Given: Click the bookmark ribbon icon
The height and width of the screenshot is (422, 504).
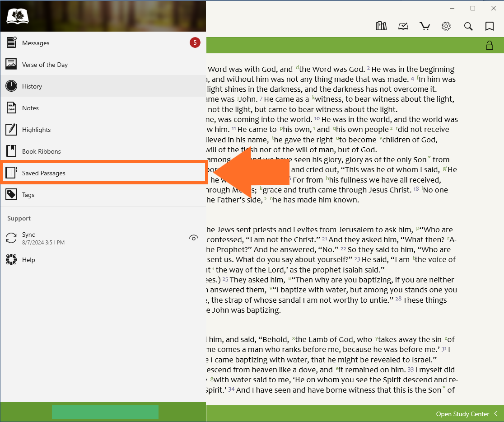Looking at the screenshot, I should point(490,26).
